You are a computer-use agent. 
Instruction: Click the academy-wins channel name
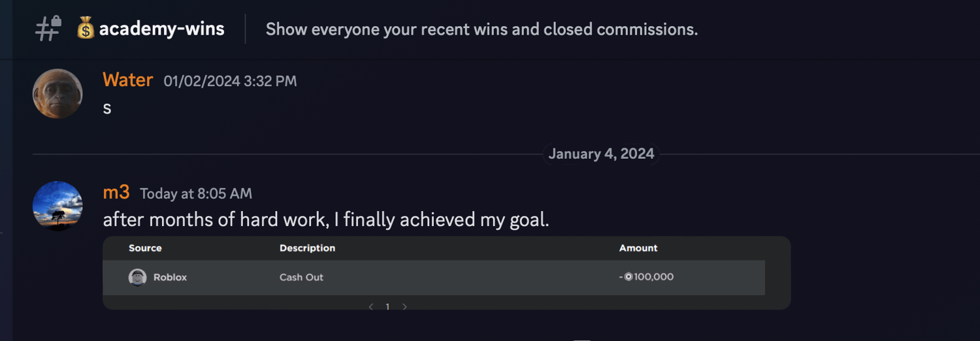tap(161, 29)
